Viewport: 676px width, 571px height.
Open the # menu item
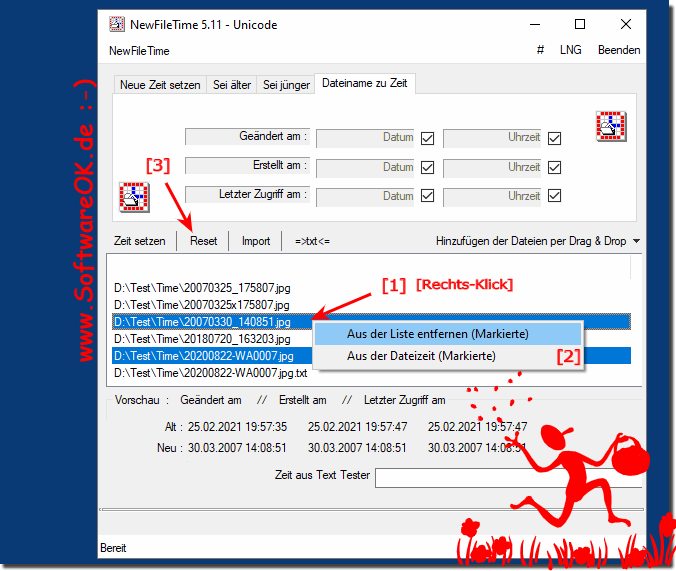[x=540, y=50]
